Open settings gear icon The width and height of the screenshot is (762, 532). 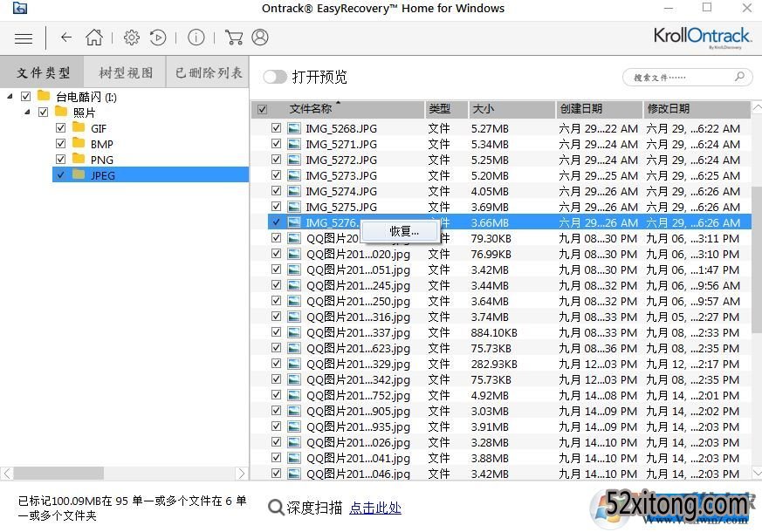coord(131,38)
